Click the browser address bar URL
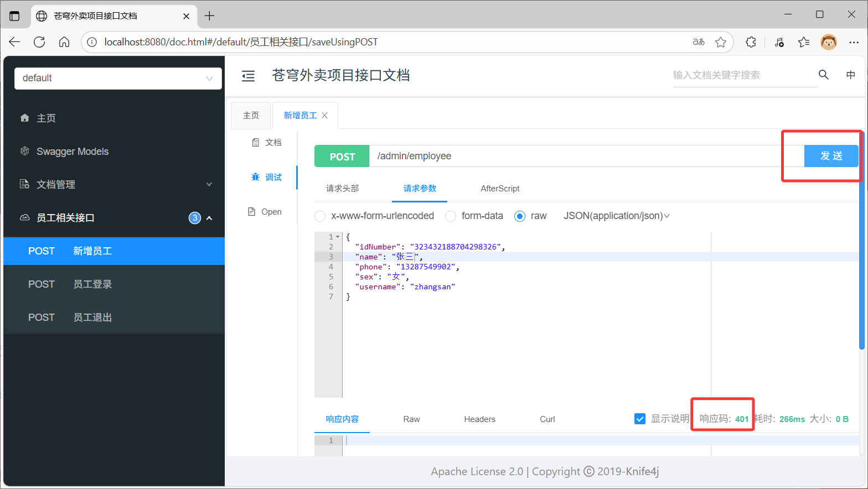 (x=241, y=42)
